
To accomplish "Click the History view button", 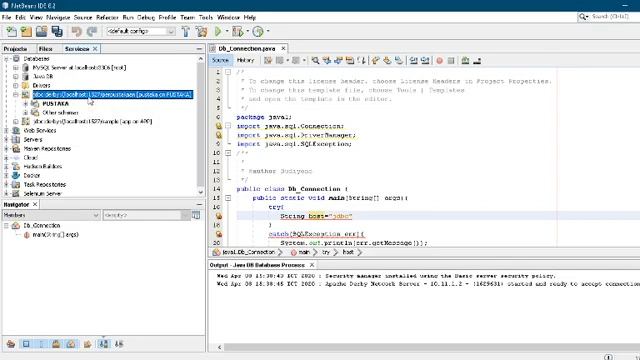I will (245, 60).
